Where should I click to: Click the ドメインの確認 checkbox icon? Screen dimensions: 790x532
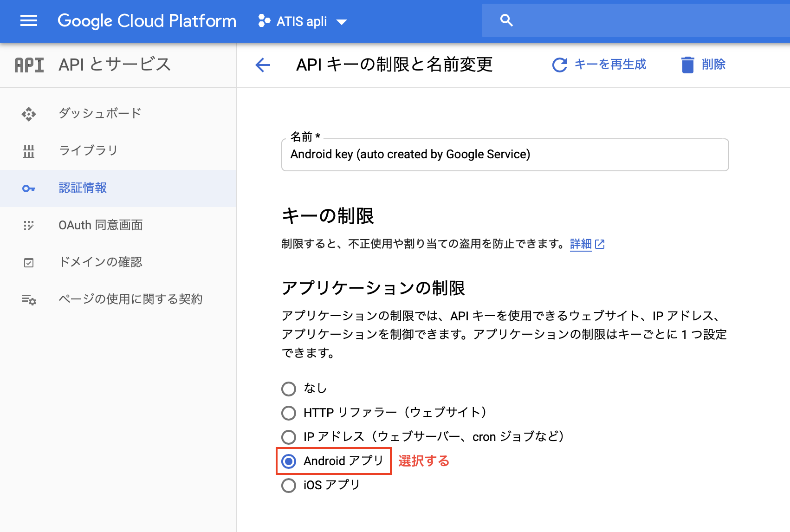(x=29, y=263)
